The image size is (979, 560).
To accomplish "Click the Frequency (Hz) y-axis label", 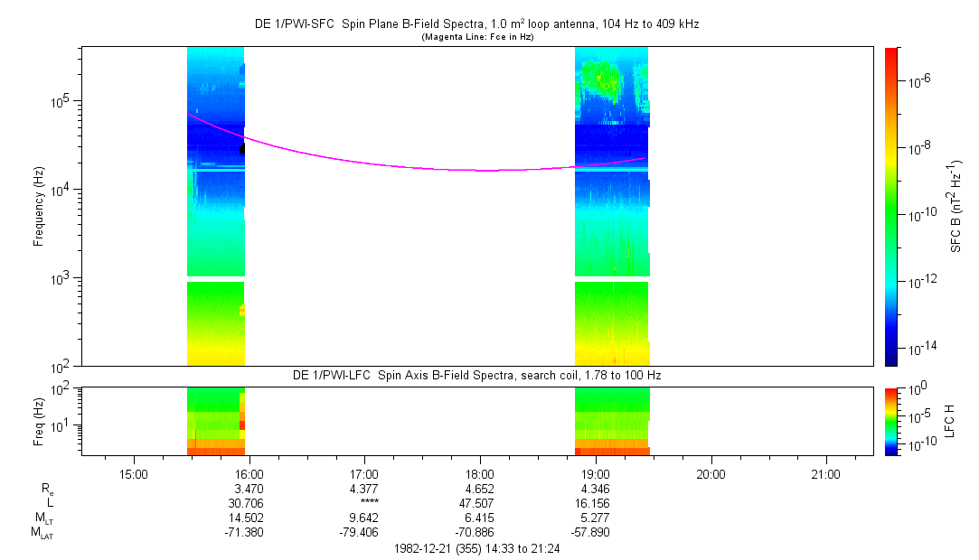I will (39, 206).
